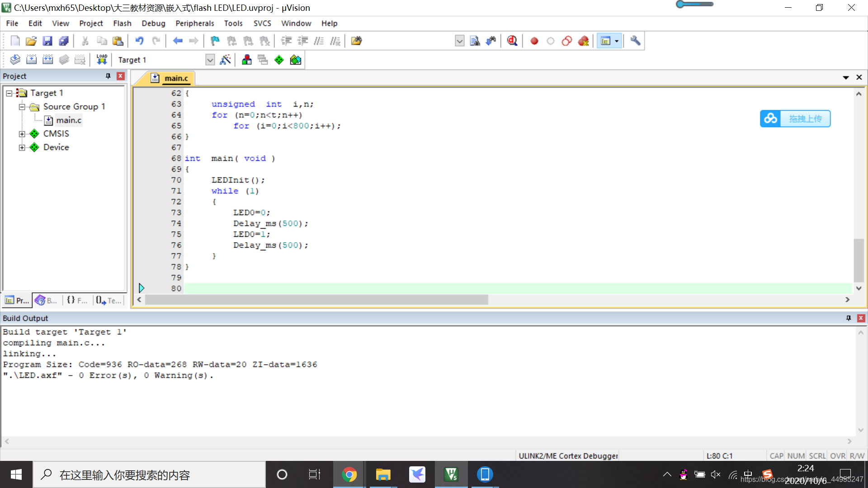Pin the Project panel

click(108, 76)
